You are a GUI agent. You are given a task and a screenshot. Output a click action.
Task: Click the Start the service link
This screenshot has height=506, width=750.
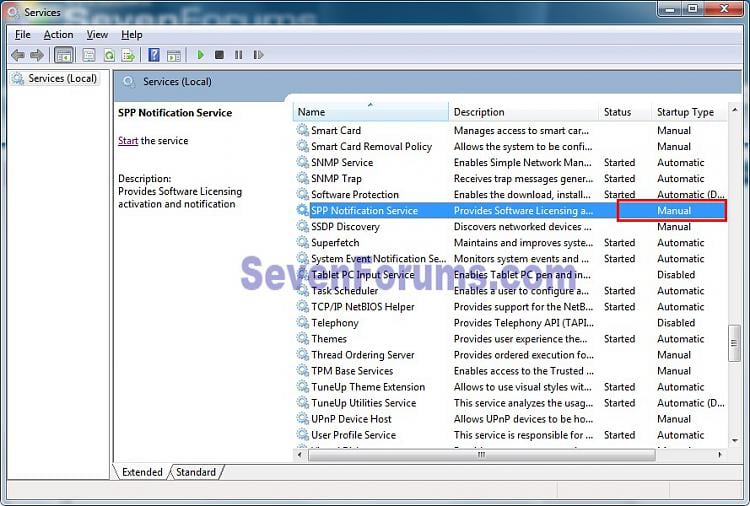[128, 141]
